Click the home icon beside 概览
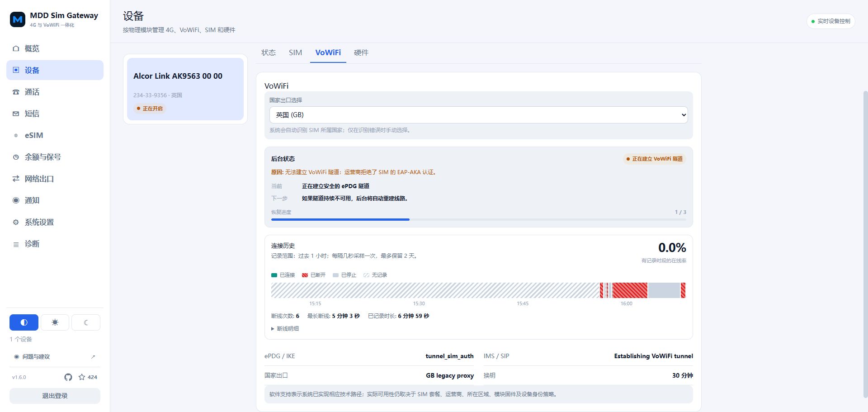Viewport: 868px width, 412px height. (16, 48)
